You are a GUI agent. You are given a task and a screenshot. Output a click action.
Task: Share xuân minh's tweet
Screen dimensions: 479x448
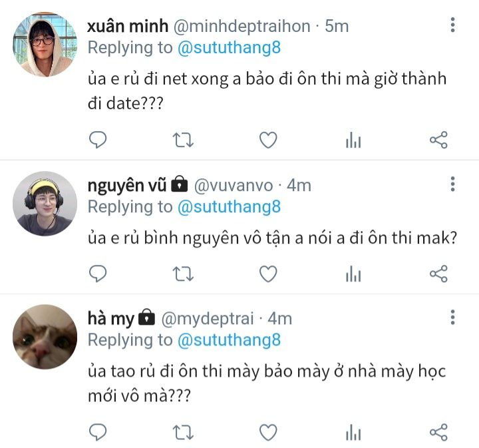438,140
